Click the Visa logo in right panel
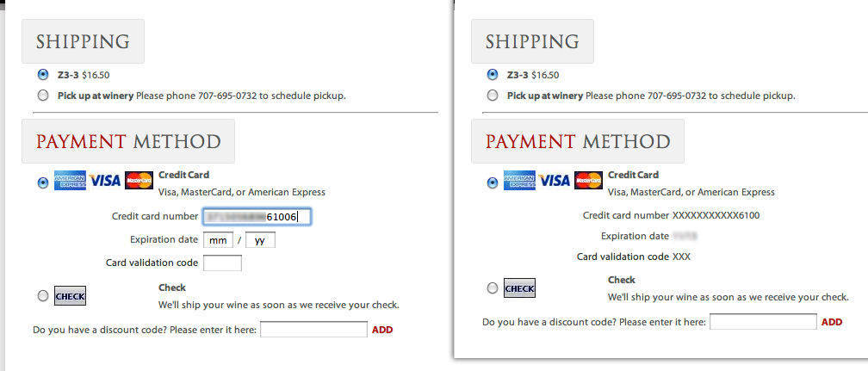The image size is (868, 371). pyautogui.click(x=555, y=181)
